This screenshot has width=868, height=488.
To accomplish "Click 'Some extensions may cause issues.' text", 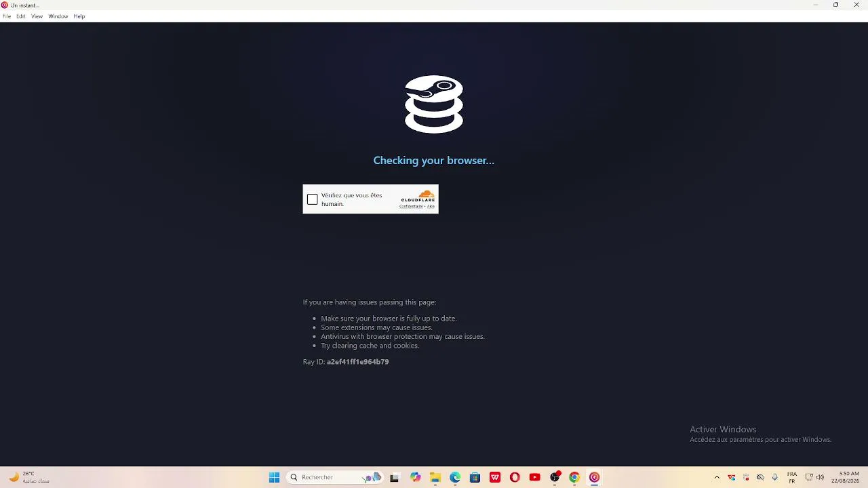I will tap(376, 327).
